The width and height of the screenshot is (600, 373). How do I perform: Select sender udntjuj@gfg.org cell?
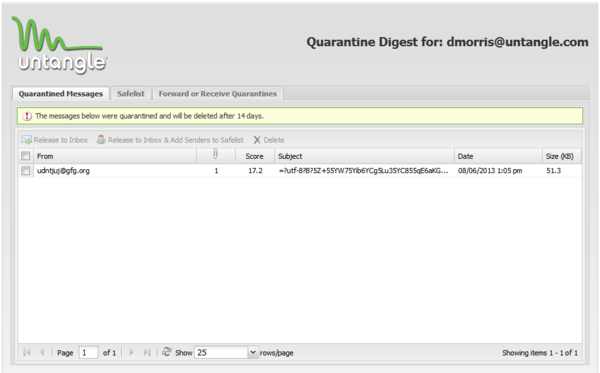(x=63, y=171)
